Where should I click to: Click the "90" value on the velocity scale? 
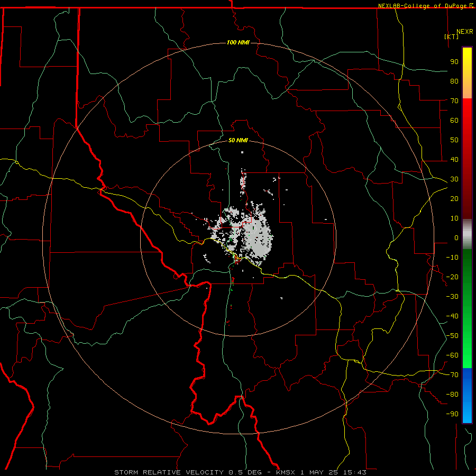click(x=454, y=62)
